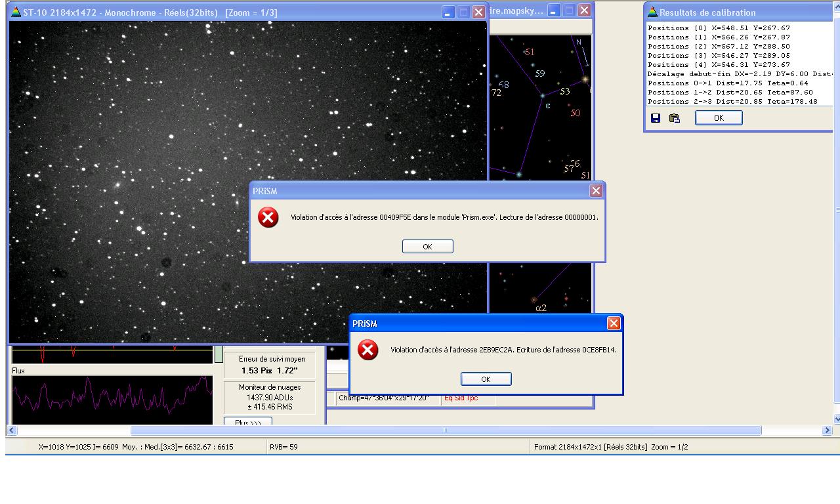Close the mapsky sky chart window

point(583,10)
